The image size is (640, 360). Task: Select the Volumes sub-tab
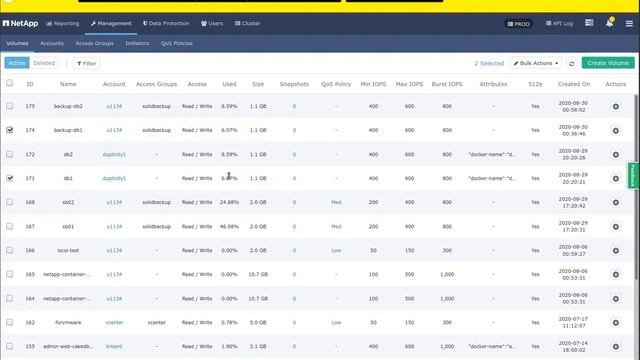[x=17, y=43]
